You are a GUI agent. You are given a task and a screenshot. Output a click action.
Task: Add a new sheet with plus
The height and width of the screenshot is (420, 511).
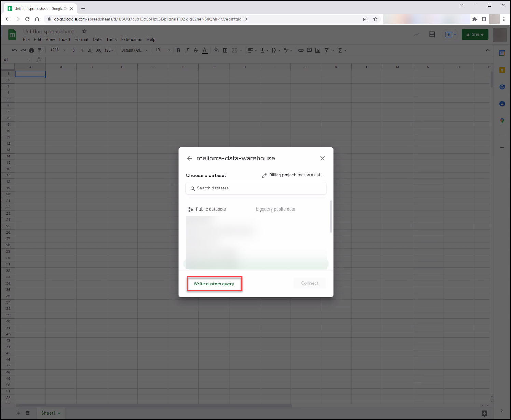pos(18,413)
